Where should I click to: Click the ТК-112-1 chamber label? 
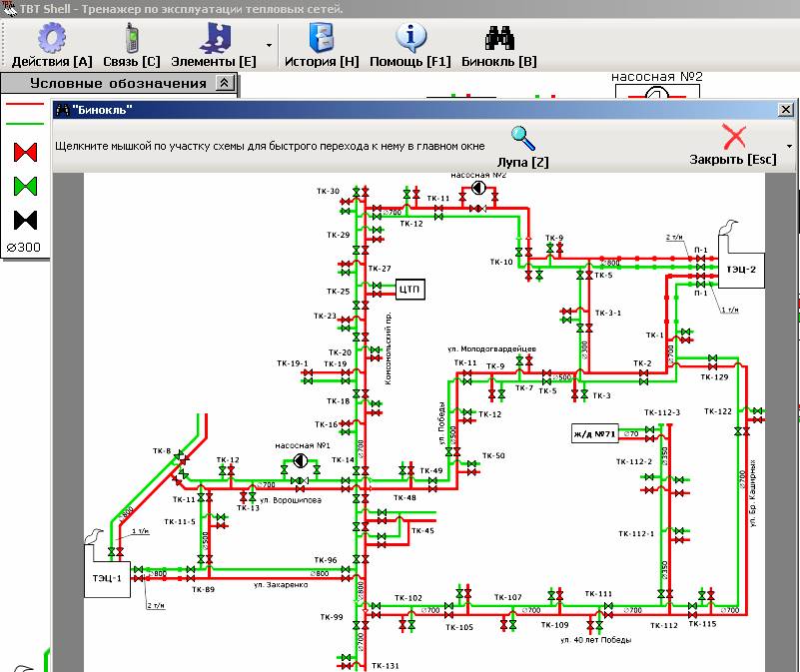(x=636, y=534)
